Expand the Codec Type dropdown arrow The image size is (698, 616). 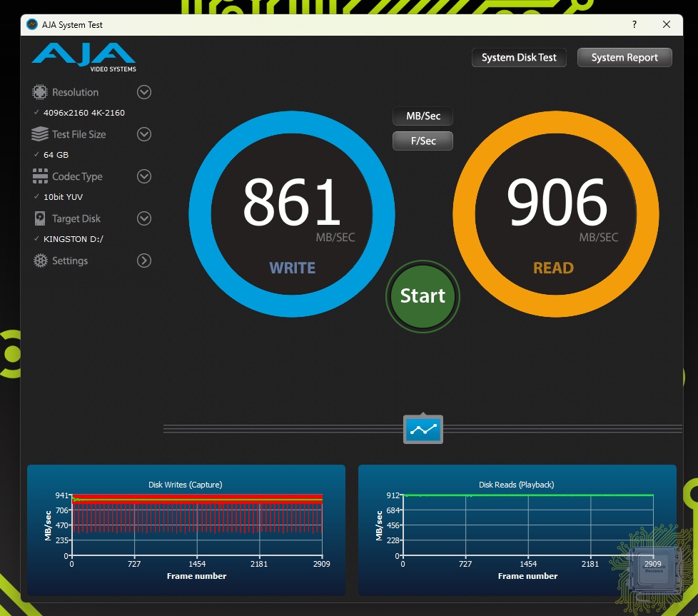click(x=144, y=176)
